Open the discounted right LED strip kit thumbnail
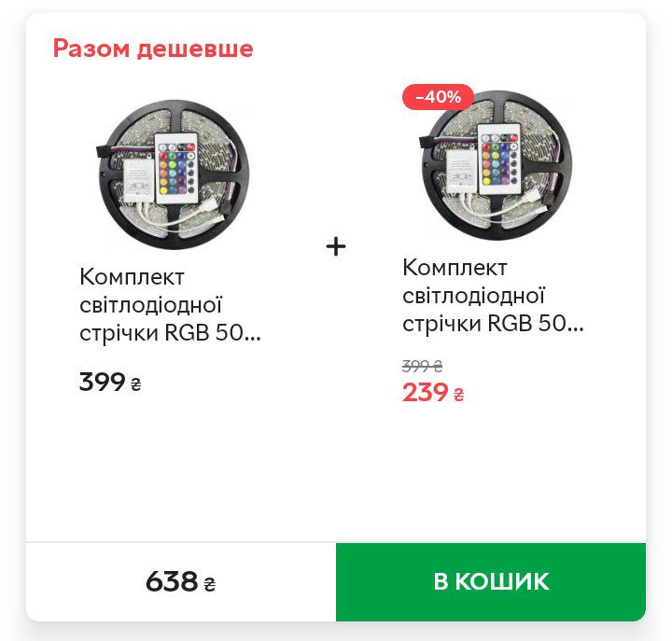This screenshot has height=641, width=672. click(497, 165)
